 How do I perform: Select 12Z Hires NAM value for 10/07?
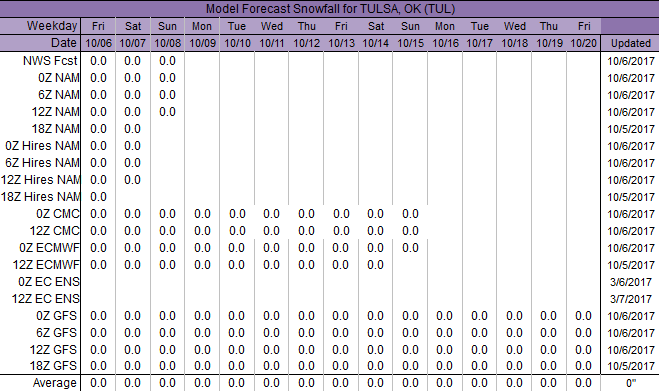coord(132,180)
